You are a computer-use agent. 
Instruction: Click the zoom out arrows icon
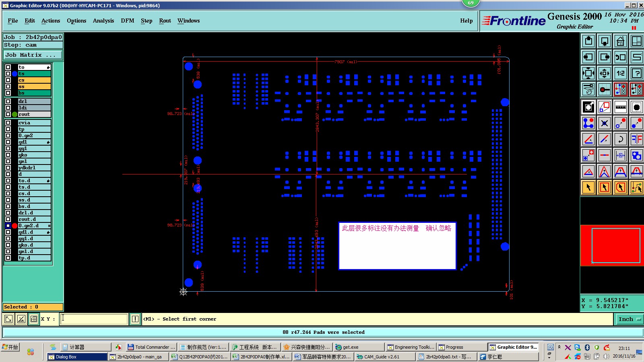click(605, 73)
